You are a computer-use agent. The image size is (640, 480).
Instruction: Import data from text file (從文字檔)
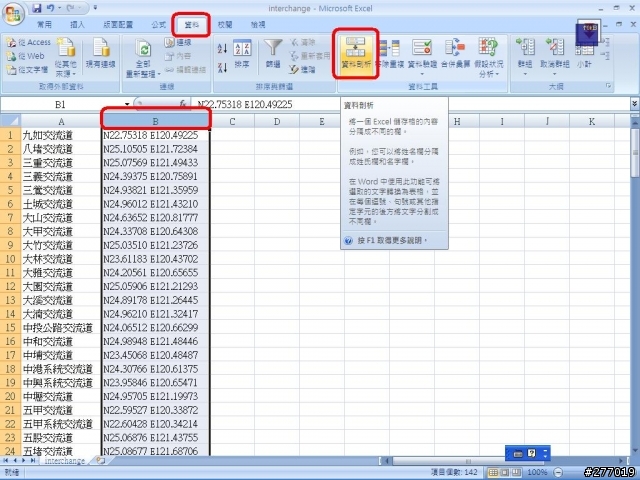27,70
